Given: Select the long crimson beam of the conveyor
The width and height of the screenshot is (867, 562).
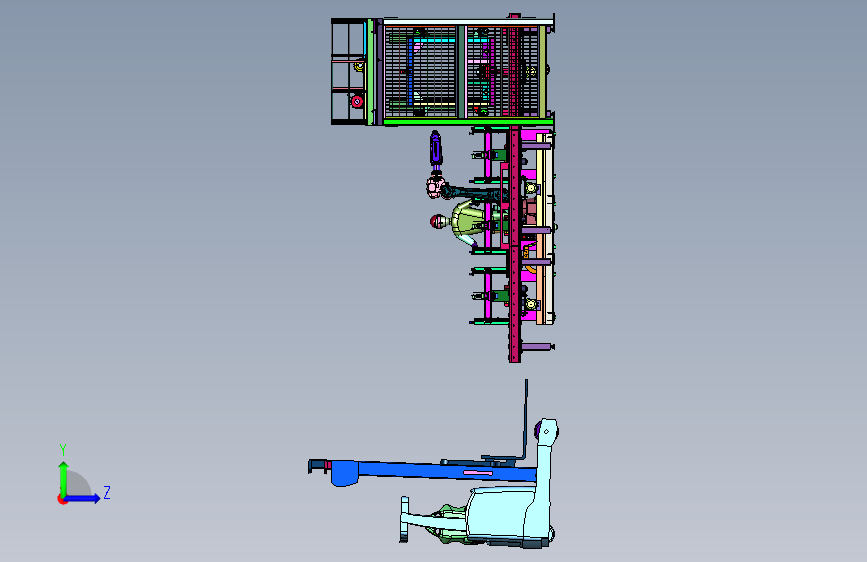Looking at the screenshot, I should coord(515,243).
